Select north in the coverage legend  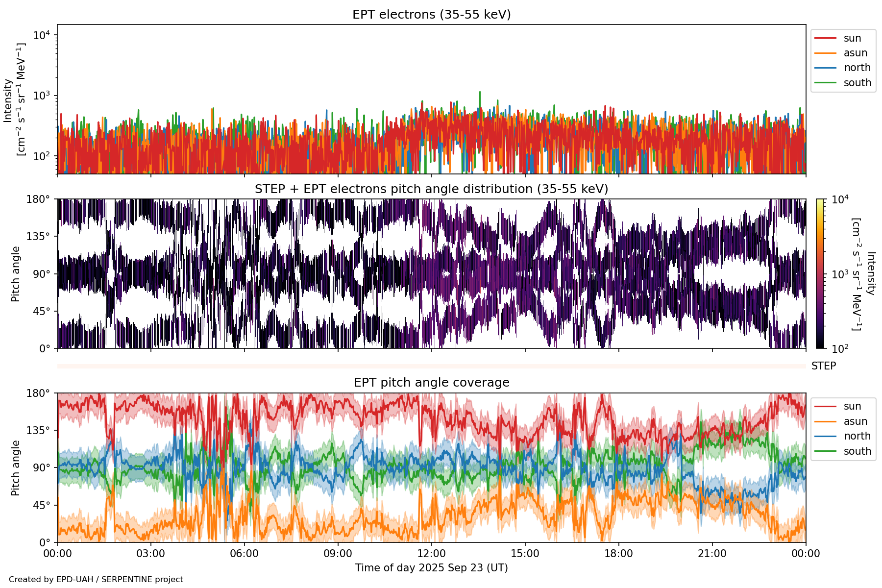(857, 436)
